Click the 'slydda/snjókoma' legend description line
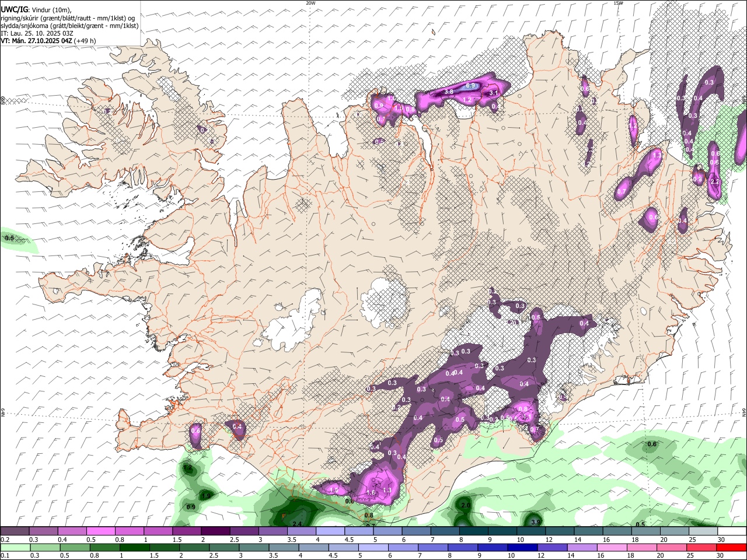The width and height of the screenshot is (747, 560). [x=69, y=26]
